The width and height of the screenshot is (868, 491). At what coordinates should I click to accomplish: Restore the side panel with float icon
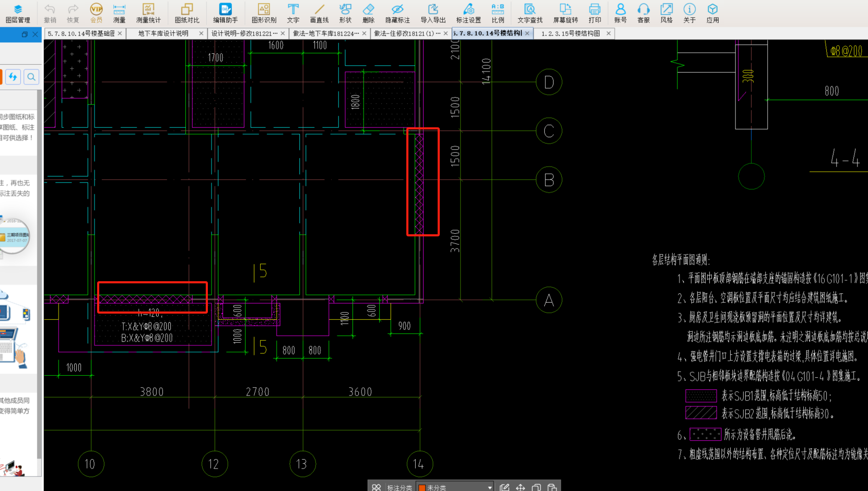click(x=25, y=34)
